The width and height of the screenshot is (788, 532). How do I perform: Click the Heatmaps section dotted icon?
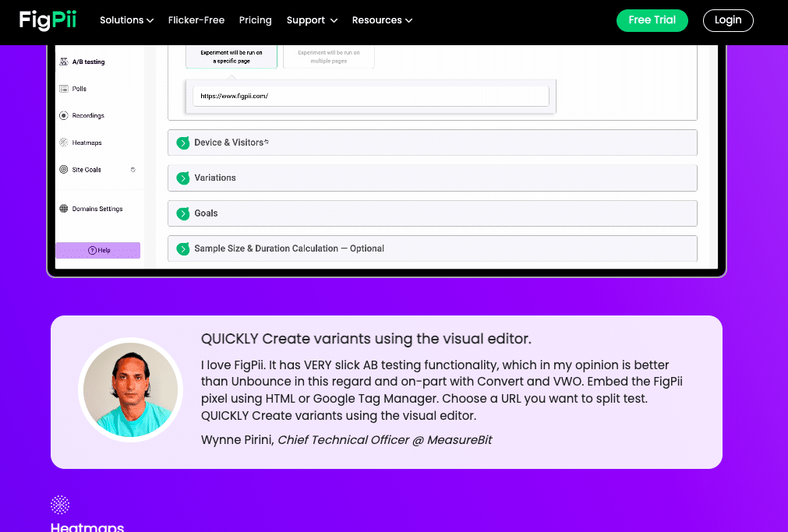click(x=60, y=505)
